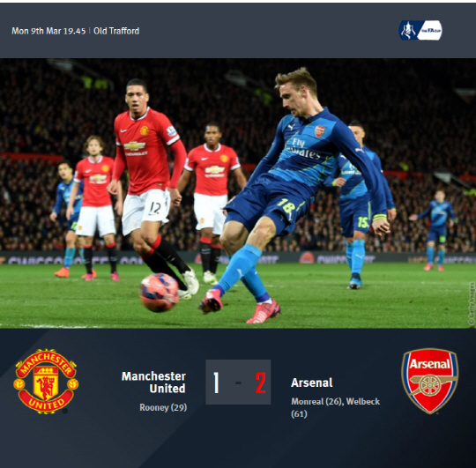
Task: Click the white home score digit 1
Action: [x=216, y=383]
